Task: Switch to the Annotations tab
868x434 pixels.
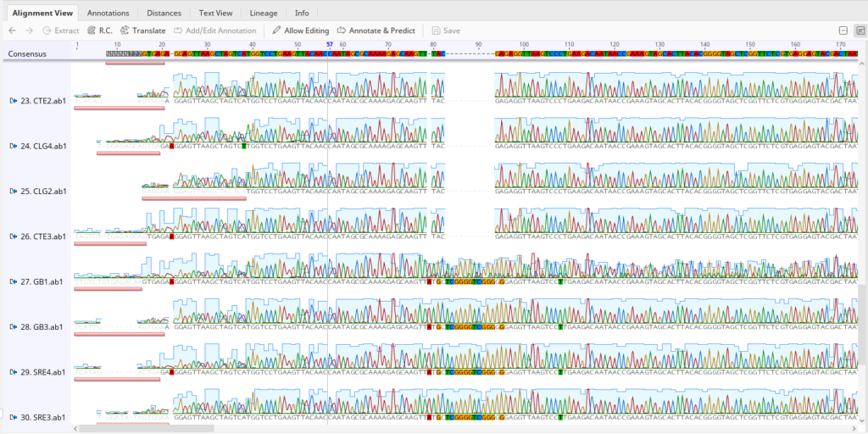Action: 108,14
